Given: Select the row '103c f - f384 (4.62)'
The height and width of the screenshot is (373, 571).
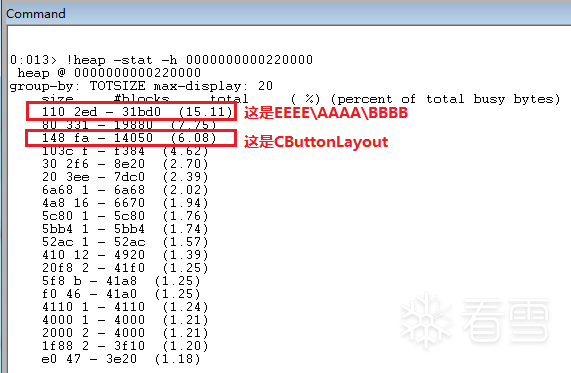Looking at the screenshot, I should click(125, 151).
